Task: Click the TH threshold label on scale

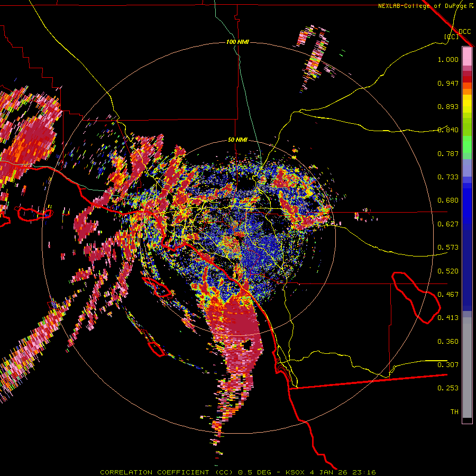Action: [x=454, y=412]
